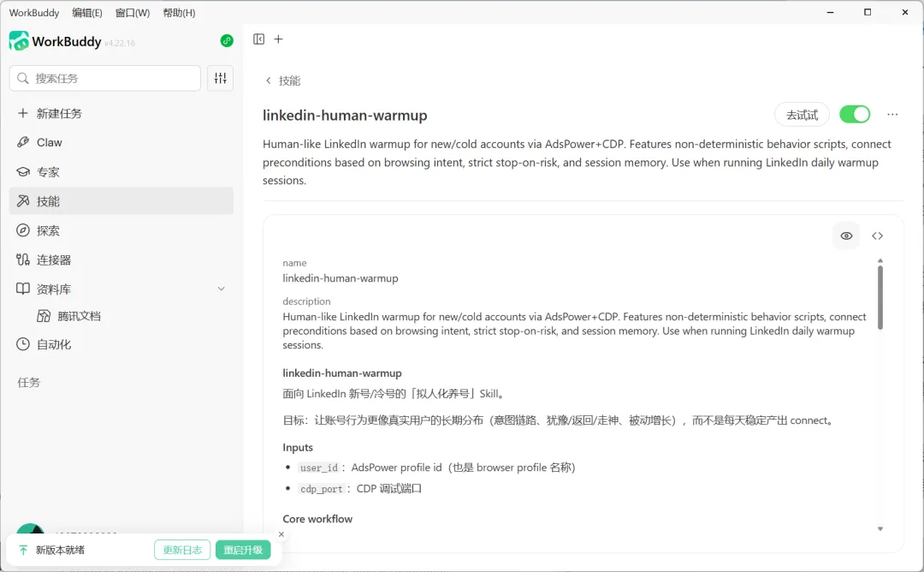Open the 专家 experts section
The width and height of the screenshot is (924, 572).
coord(121,172)
